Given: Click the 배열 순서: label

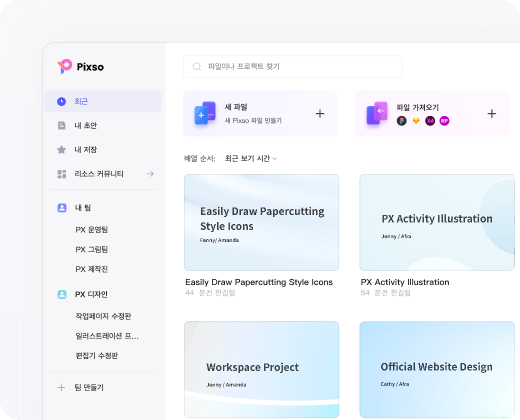Looking at the screenshot, I should (x=199, y=158).
